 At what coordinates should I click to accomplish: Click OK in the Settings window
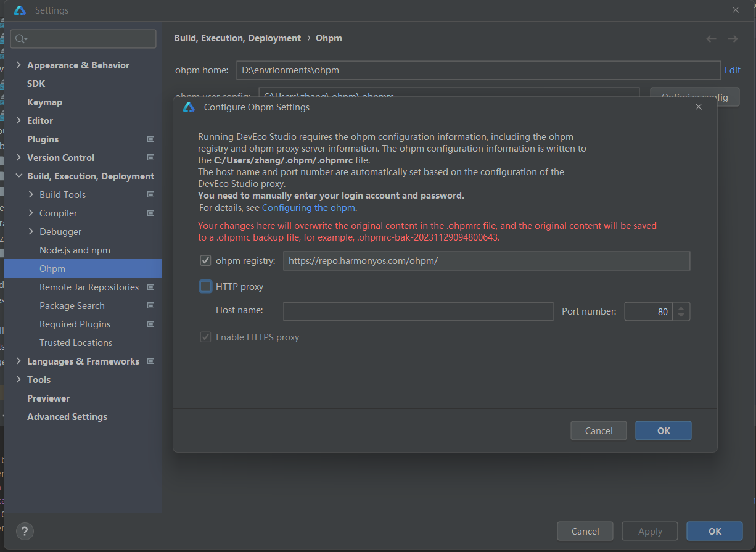coord(715,531)
